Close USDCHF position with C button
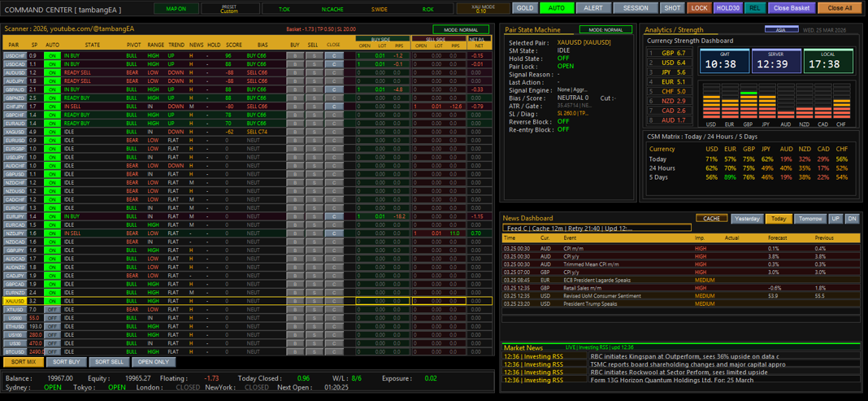 coord(334,55)
